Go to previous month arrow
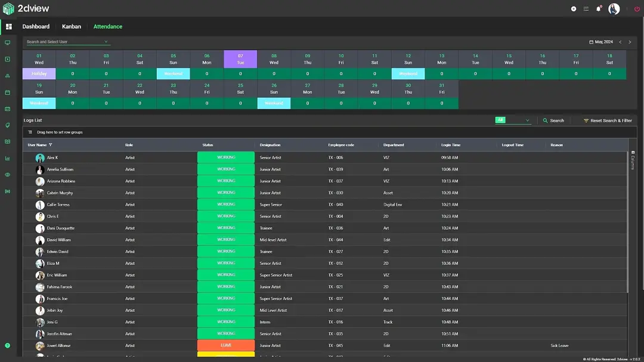Screen dimensions: 644x362 [620, 42]
